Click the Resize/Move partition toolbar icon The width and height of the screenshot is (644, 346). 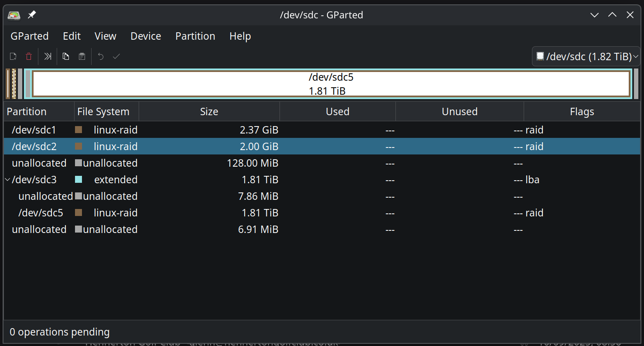[x=48, y=56]
